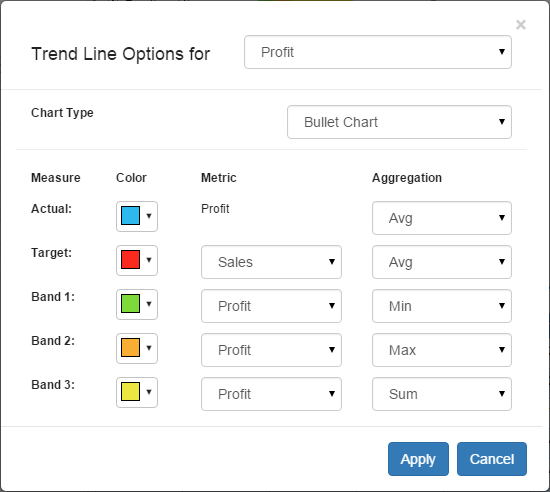Open the Band 1 aggregation Min dropdown
The height and width of the screenshot is (492, 550).
pos(442,306)
